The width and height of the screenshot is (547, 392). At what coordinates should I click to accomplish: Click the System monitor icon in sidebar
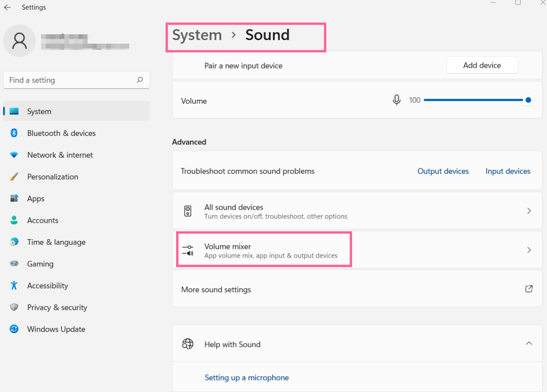14,111
